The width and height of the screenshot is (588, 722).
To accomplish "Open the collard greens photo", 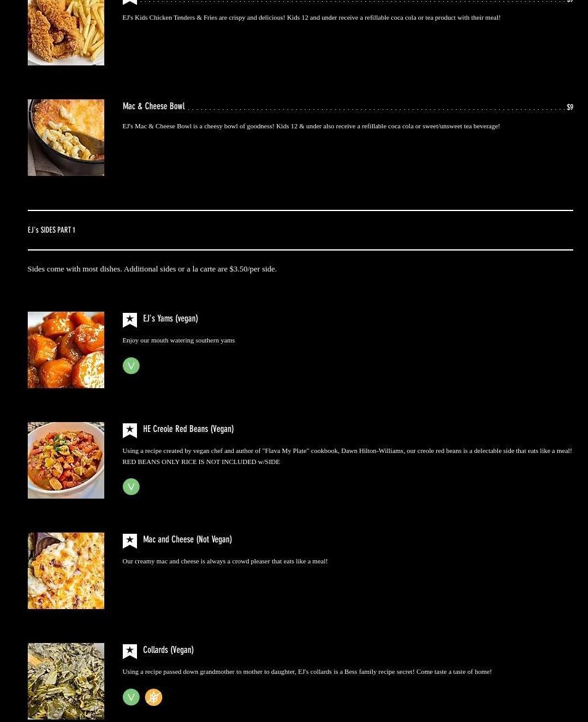I will pyautogui.click(x=66, y=681).
